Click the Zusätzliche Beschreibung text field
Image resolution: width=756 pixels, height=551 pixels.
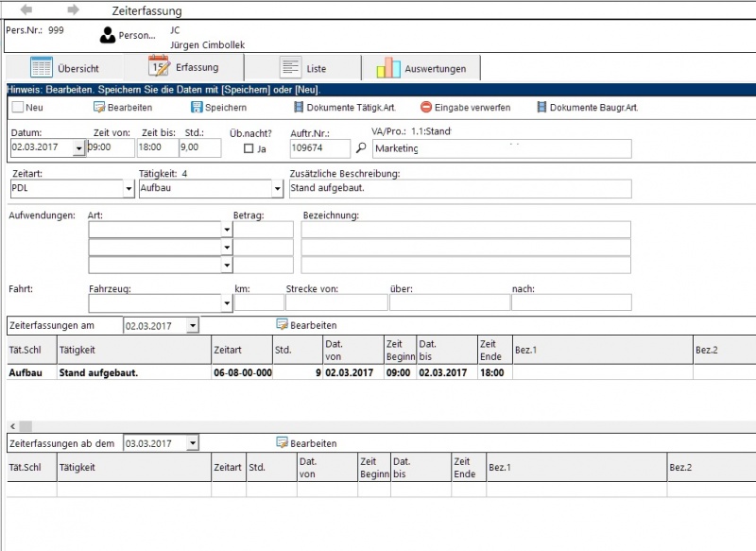pyautogui.click(x=460, y=188)
